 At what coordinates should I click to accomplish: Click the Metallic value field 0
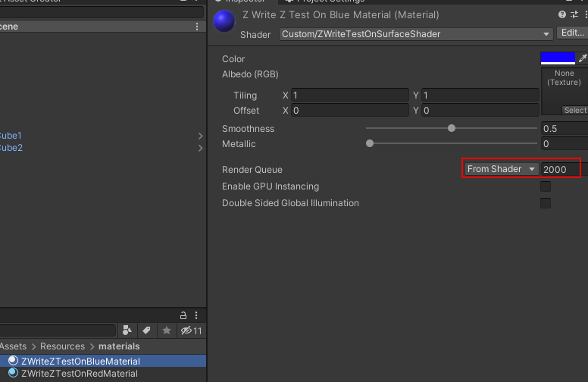tap(565, 144)
